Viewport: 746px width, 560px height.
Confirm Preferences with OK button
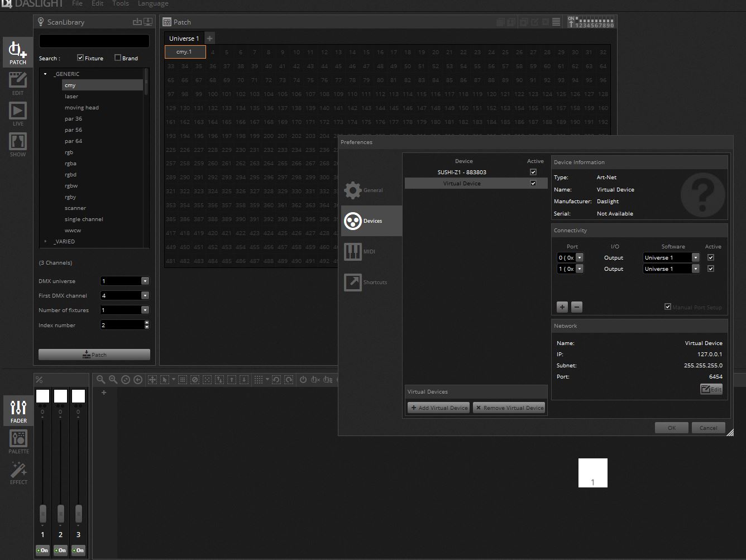(671, 428)
